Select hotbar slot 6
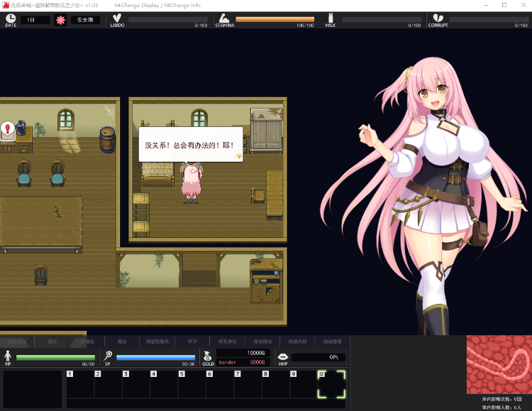 [220, 384]
